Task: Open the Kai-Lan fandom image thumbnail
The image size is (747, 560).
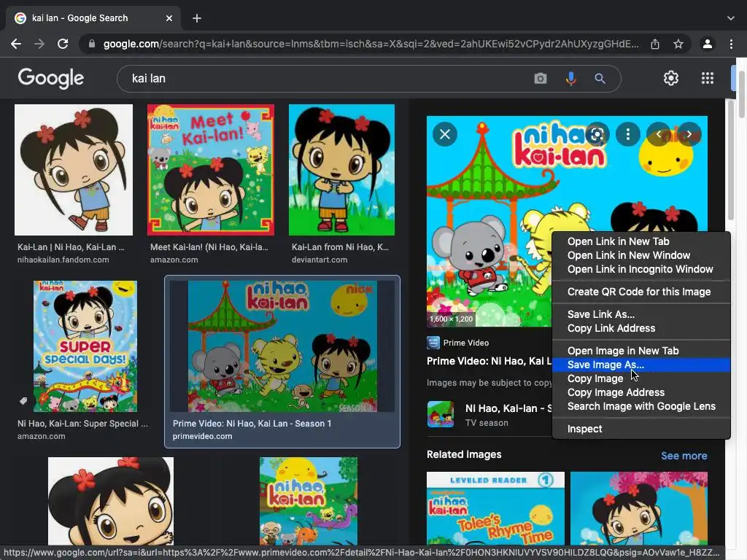Action: 74,169
